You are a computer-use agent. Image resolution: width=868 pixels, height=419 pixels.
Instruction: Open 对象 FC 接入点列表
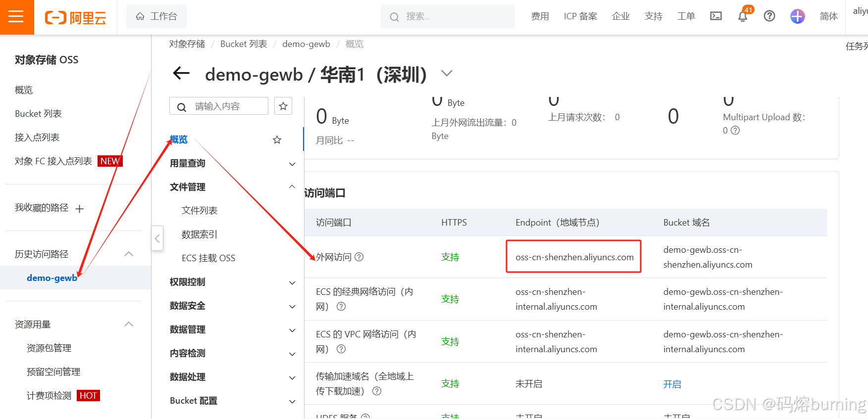53,161
